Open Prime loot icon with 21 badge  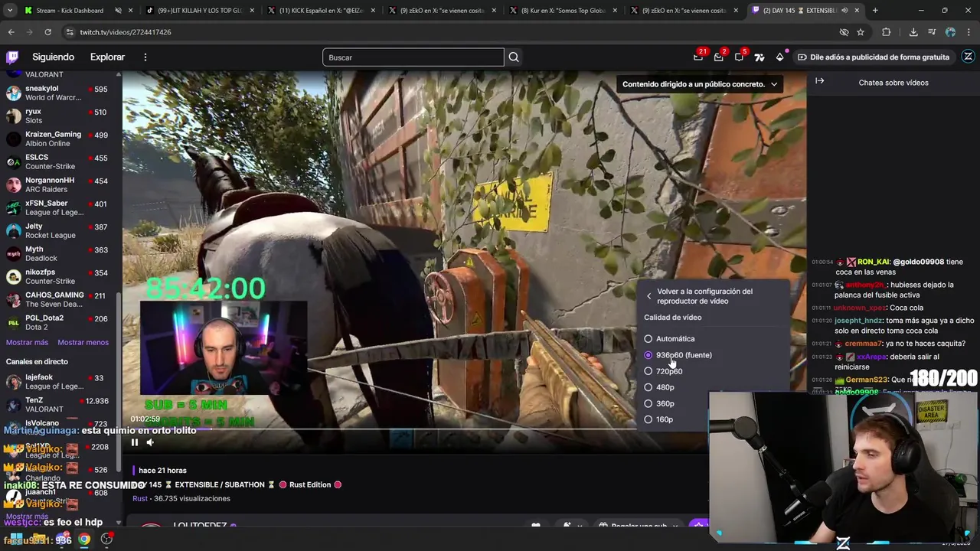point(698,57)
